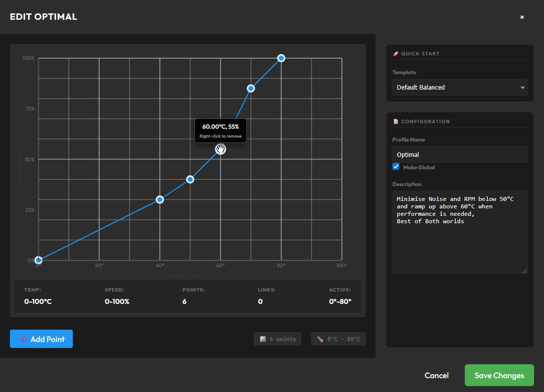Viewport: 544px width, 392px height.
Task: Select the curve point at the 0°, 0% origin
Action: click(x=39, y=260)
